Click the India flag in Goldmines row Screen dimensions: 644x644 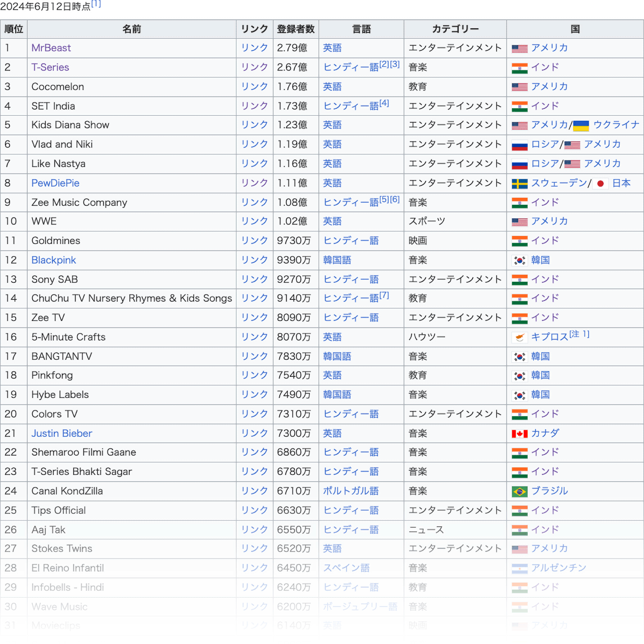pos(520,241)
